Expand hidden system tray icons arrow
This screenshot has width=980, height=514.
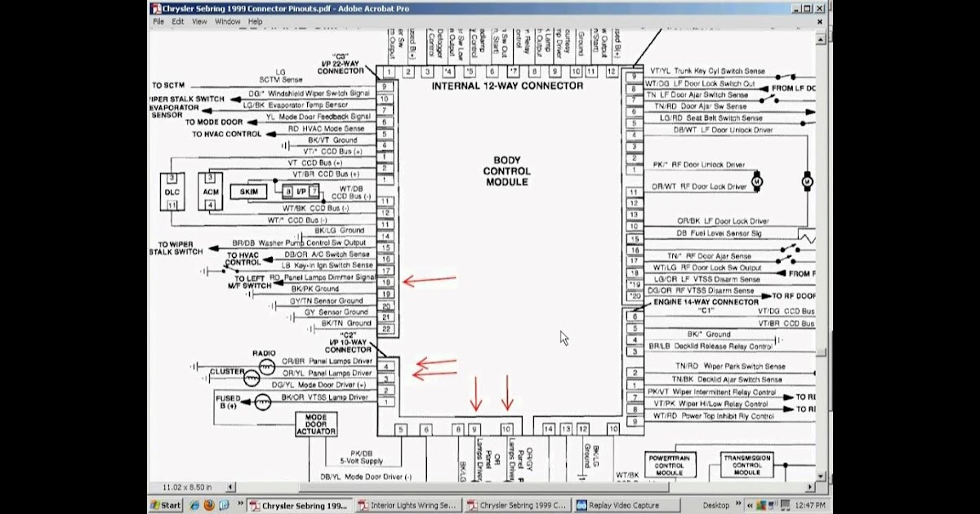[751, 505]
